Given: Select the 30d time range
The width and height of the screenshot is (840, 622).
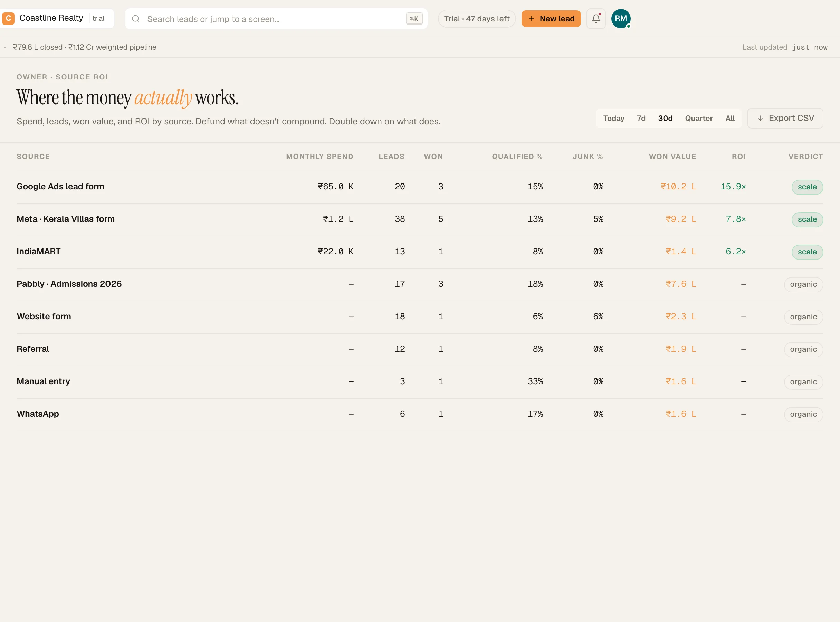Looking at the screenshot, I should pyautogui.click(x=665, y=119).
